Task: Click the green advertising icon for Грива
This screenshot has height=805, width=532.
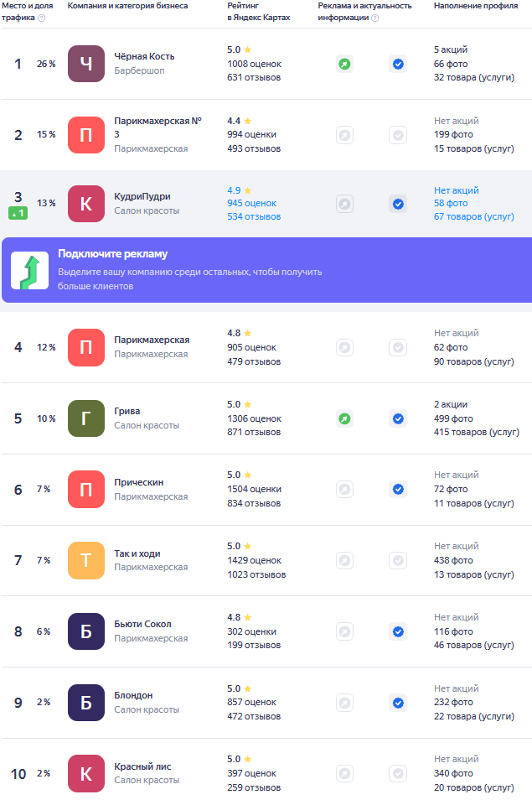Action: [x=344, y=418]
